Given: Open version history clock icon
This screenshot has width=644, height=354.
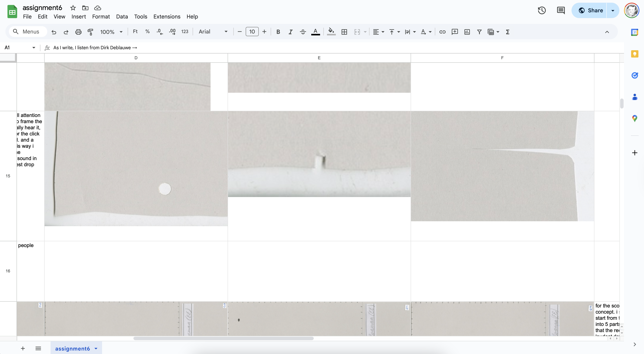Looking at the screenshot, I should (542, 11).
